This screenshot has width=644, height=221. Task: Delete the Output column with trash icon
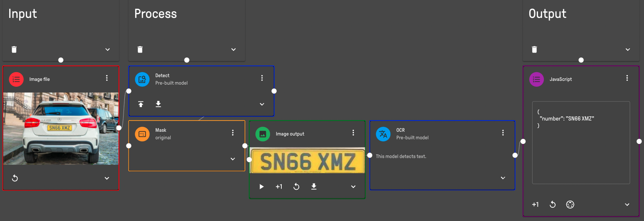[534, 50]
